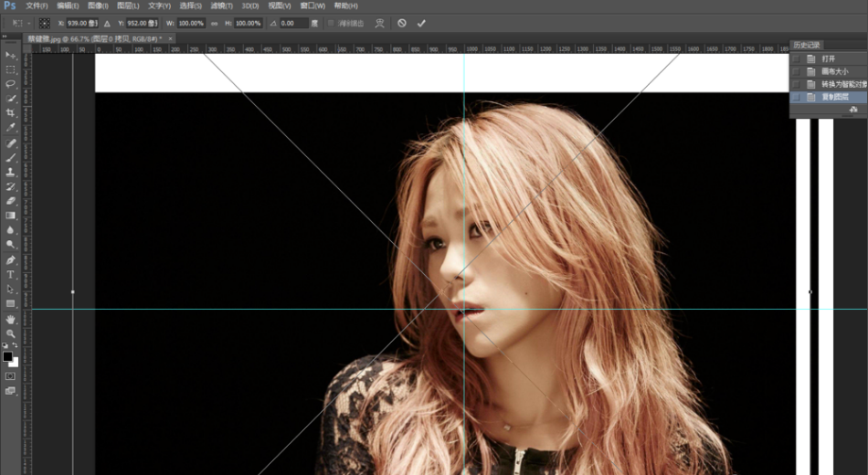Select the Eraser tool
The image size is (868, 475).
click(x=11, y=201)
